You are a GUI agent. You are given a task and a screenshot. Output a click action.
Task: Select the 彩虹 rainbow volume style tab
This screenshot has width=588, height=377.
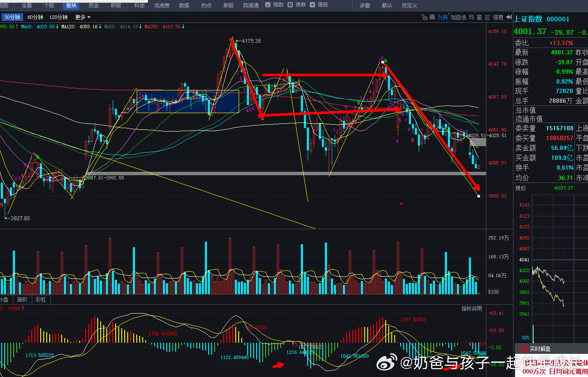pyautogui.click(x=41, y=299)
